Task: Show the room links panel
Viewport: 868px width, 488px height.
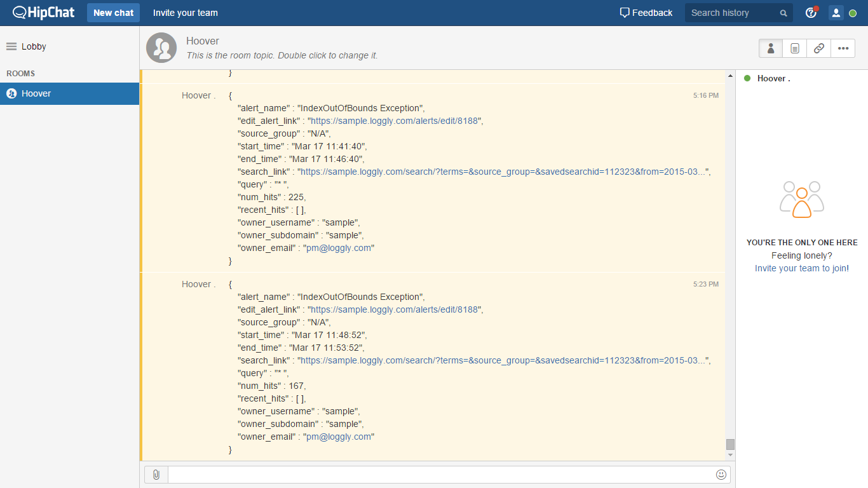Action: coord(819,48)
